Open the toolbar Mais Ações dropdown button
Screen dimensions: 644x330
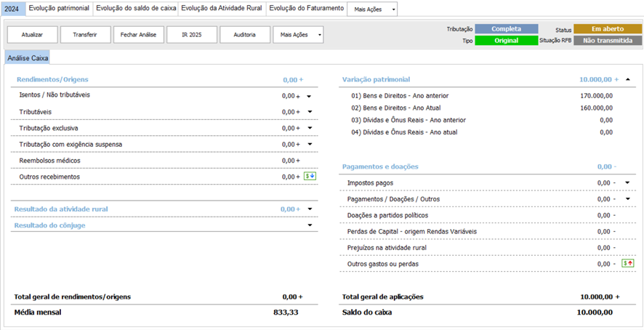click(298, 34)
